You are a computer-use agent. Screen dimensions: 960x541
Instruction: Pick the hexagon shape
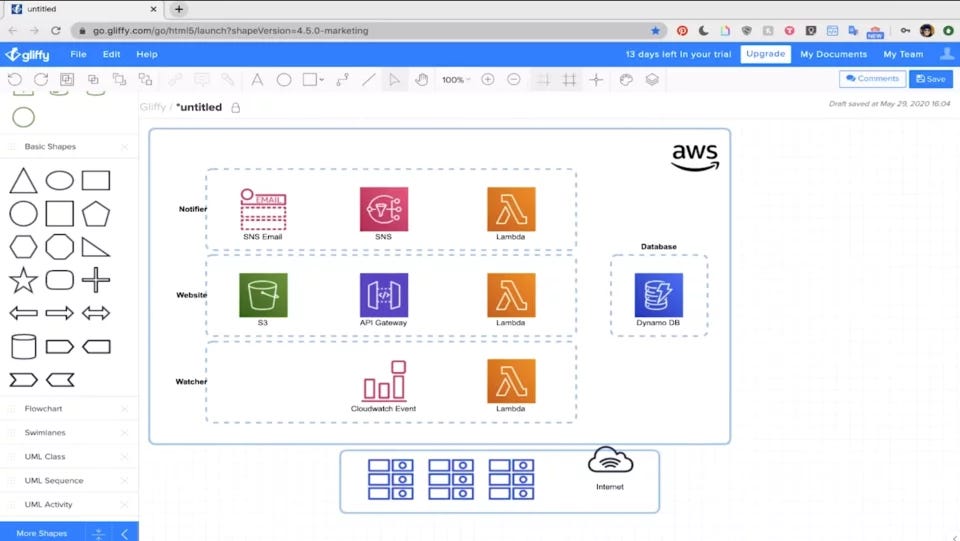(x=23, y=247)
